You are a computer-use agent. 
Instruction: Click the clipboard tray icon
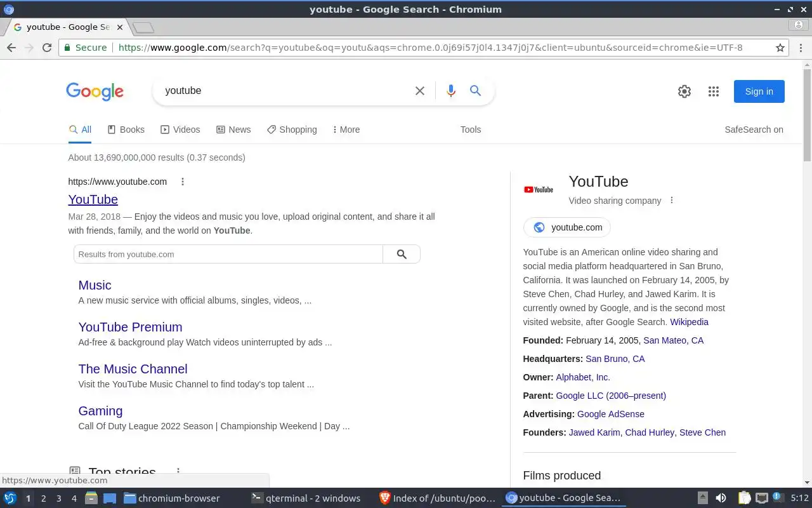[744, 498]
